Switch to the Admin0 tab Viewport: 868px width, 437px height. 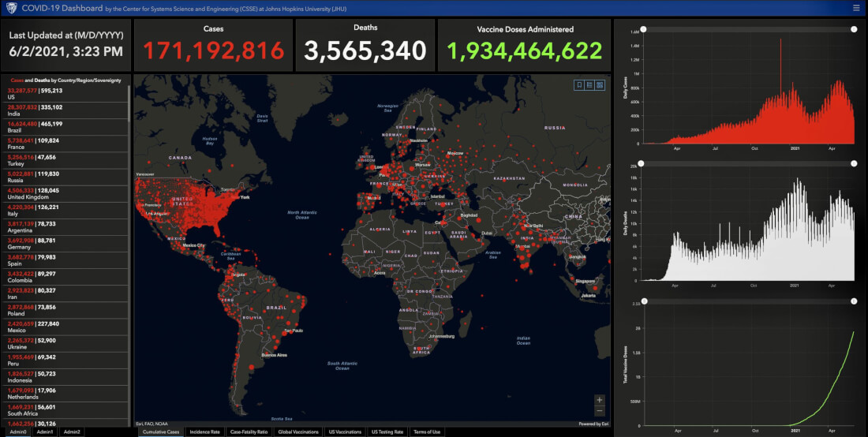pos(17,431)
